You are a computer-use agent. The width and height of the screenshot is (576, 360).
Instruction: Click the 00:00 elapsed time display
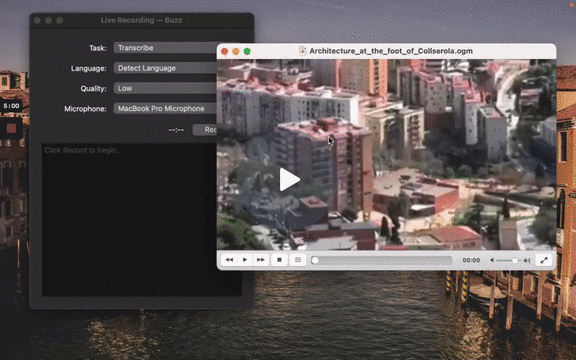pyautogui.click(x=471, y=260)
